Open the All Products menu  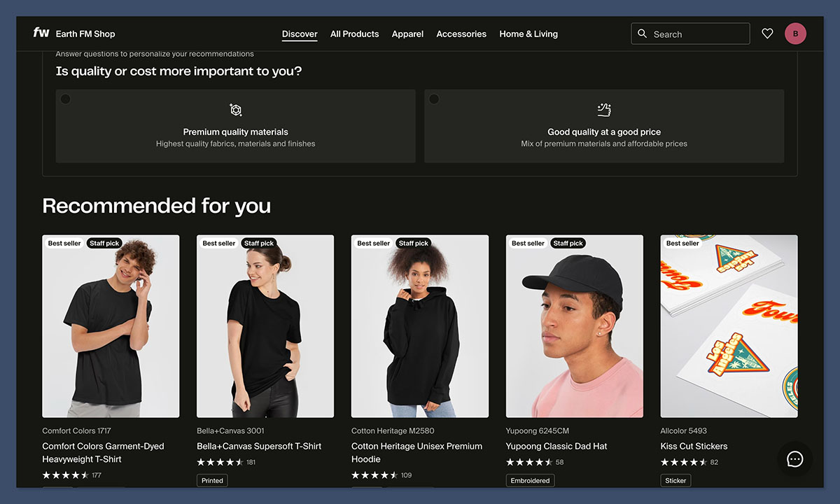click(354, 34)
